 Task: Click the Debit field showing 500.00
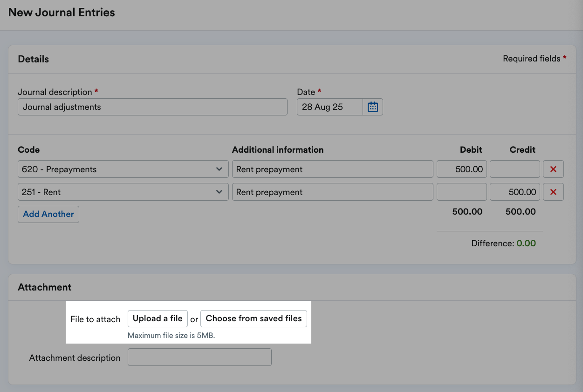462,169
